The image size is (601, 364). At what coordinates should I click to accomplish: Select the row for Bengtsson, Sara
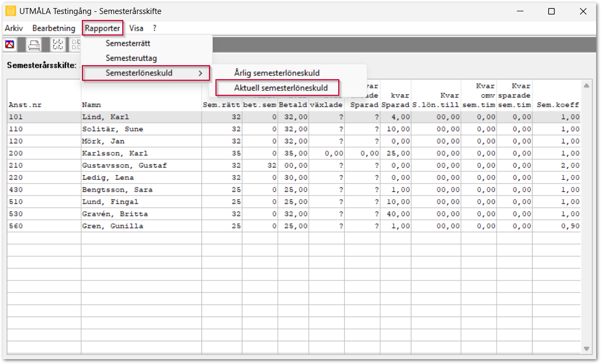[293, 190]
